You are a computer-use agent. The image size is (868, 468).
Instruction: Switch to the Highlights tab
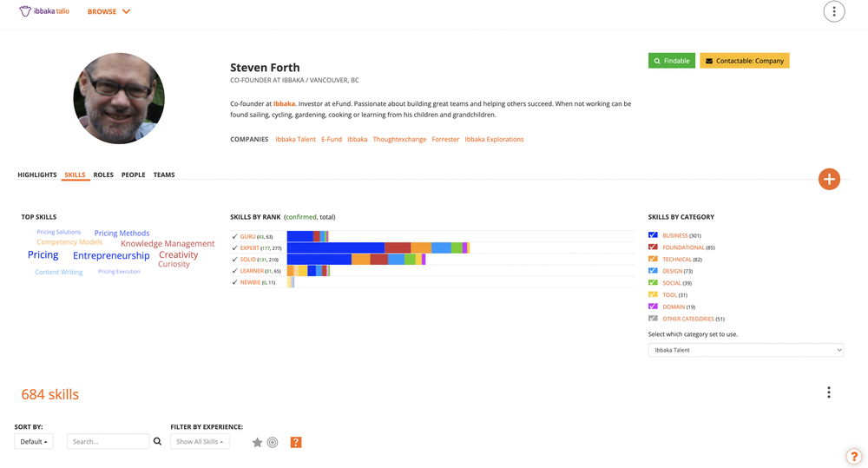click(x=37, y=175)
